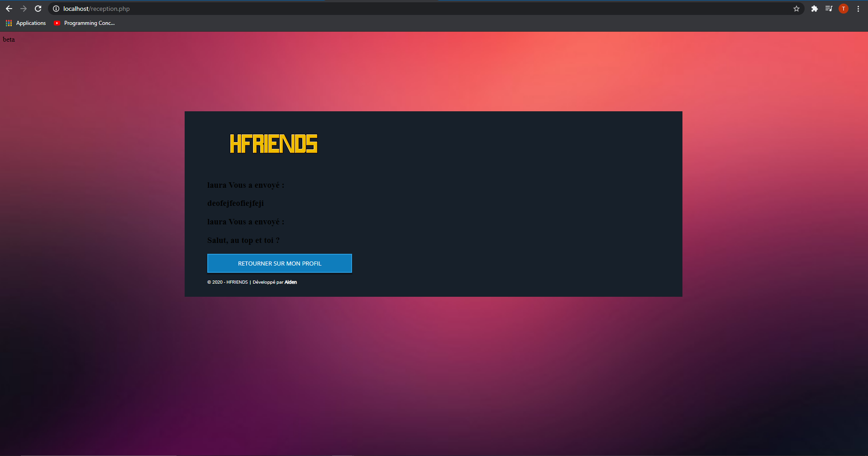Go back to the previous page

click(9, 9)
